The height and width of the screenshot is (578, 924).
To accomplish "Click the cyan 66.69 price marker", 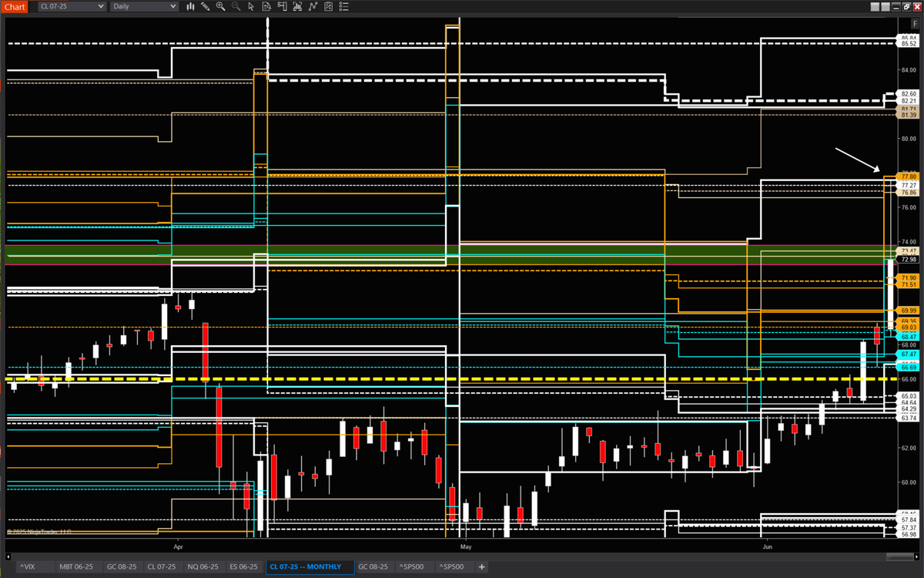I will (909, 368).
